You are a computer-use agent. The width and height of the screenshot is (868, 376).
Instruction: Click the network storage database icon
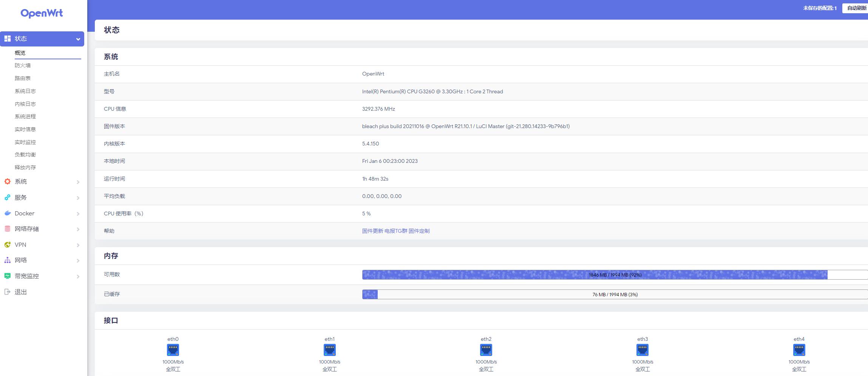point(8,229)
